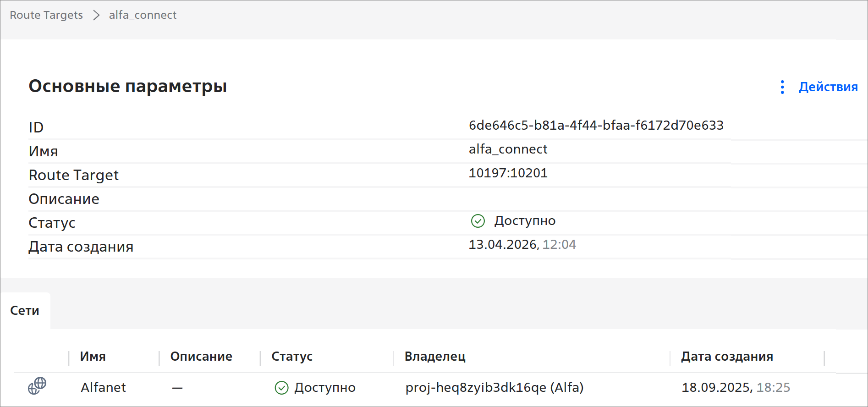
Task: Sort table by Имя column header
Action: coord(93,357)
